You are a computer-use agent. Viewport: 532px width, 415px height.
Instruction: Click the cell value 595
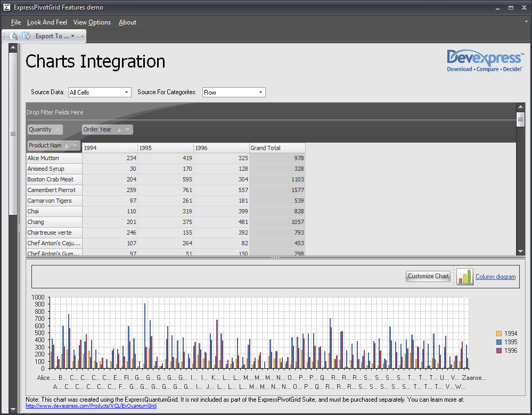point(166,179)
